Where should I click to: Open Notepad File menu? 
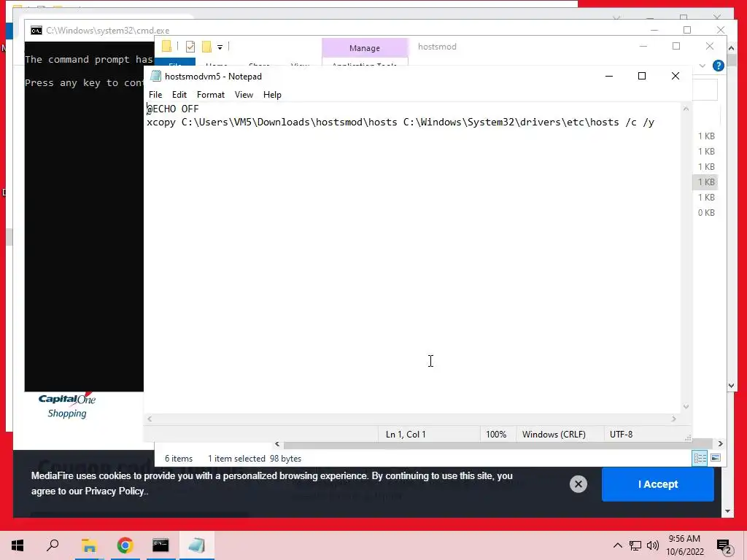[155, 94]
